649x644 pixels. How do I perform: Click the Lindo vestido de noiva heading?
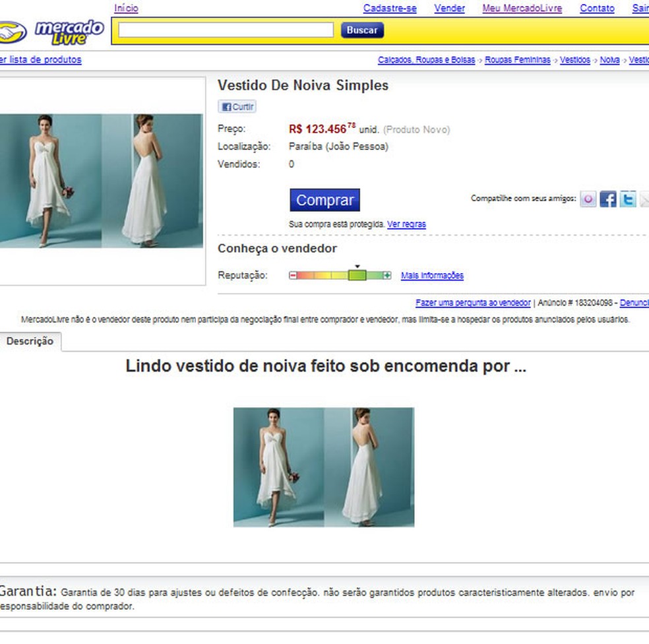tap(326, 366)
